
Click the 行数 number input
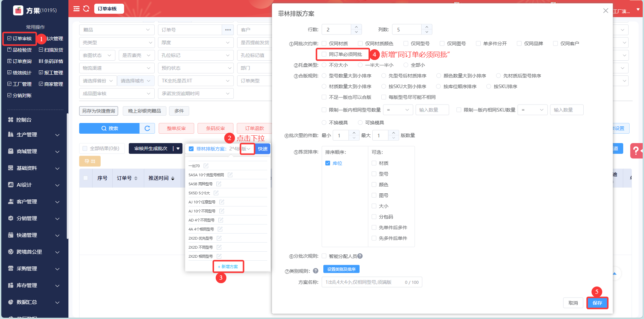point(337,29)
